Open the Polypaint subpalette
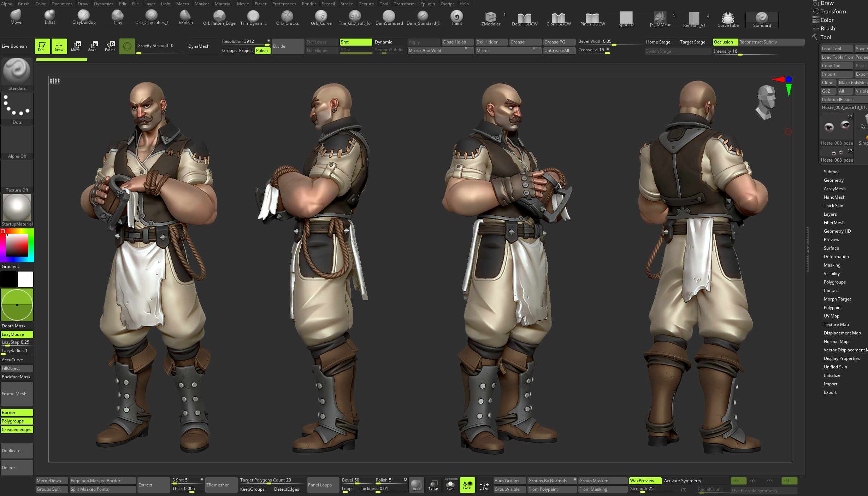 point(833,307)
